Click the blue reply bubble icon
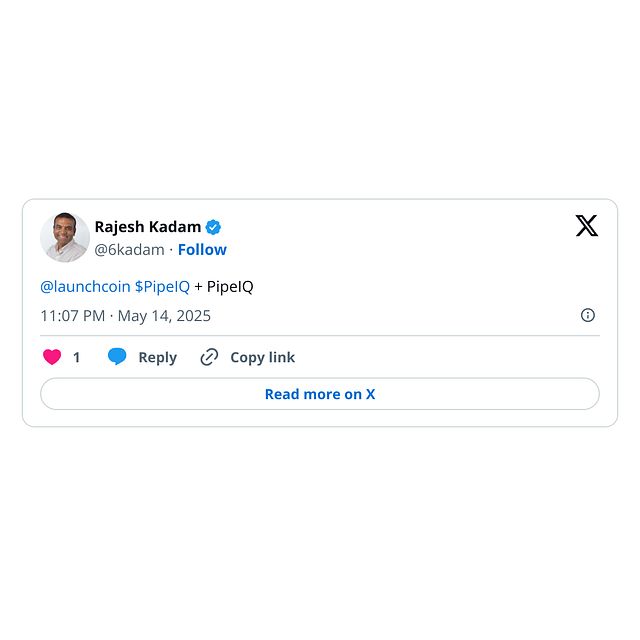Viewport: 640px width, 640px height. [117, 356]
